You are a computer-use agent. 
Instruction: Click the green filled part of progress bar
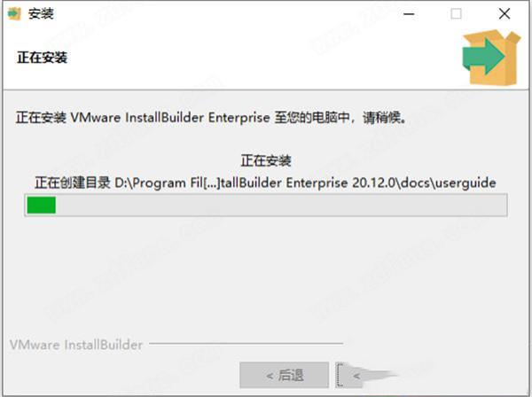point(42,205)
